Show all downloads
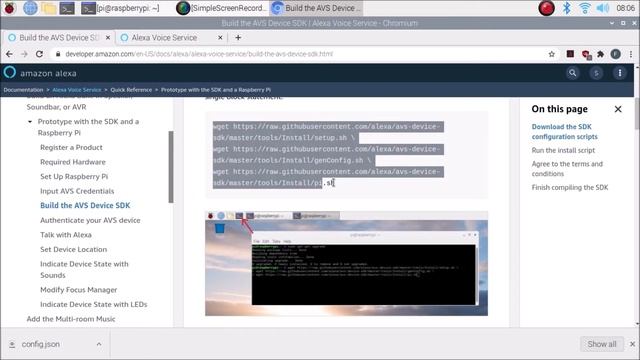 602,344
